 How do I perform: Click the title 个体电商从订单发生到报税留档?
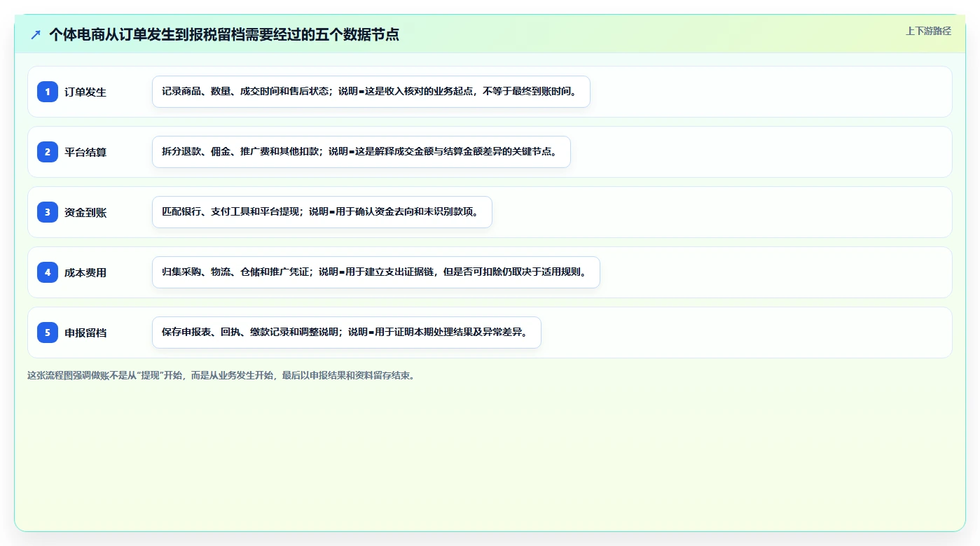pos(224,34)
